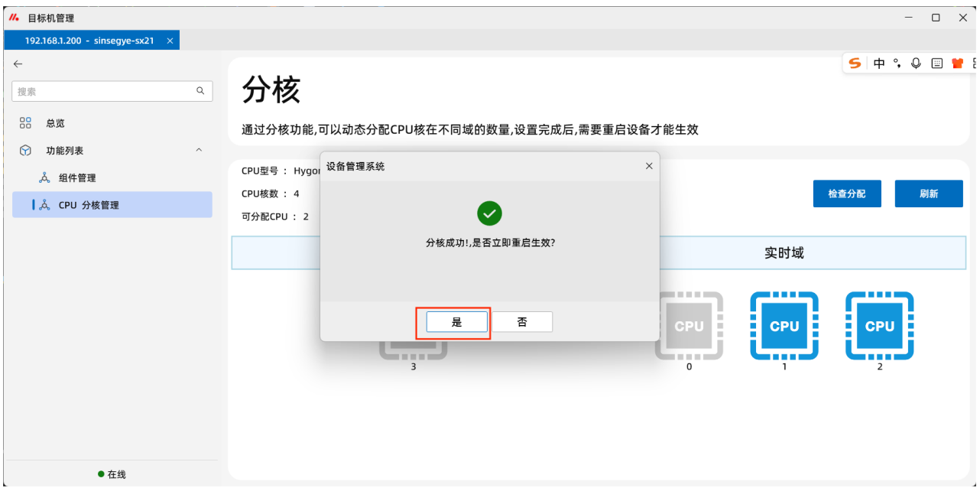Decline restart by clicking 否

click(522, 322)
